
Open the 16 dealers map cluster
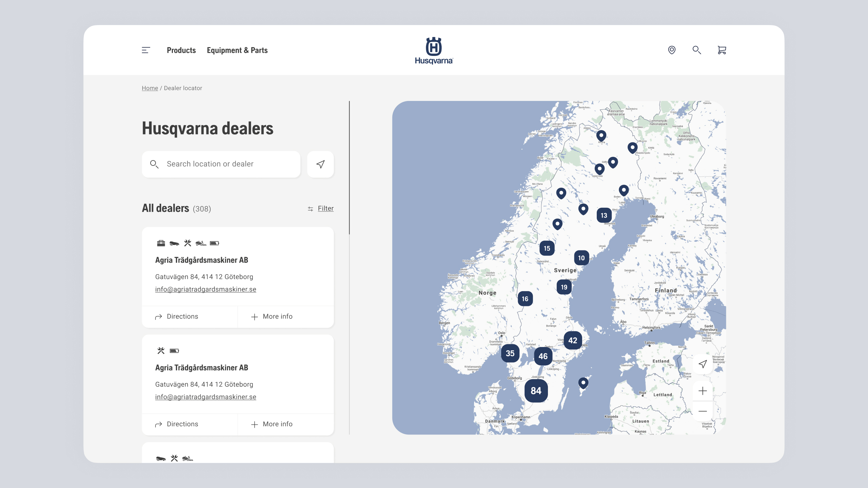pyautogui.click(x=525, y=299)
